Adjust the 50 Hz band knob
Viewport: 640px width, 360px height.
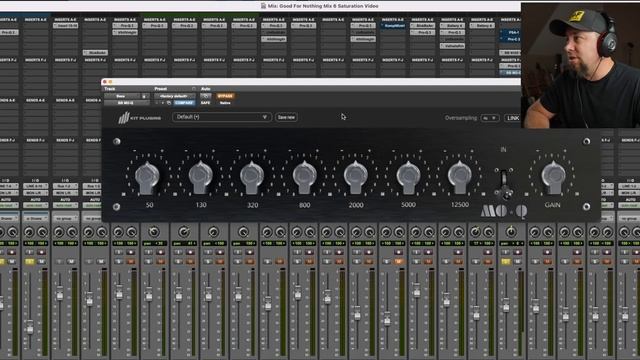147,177
